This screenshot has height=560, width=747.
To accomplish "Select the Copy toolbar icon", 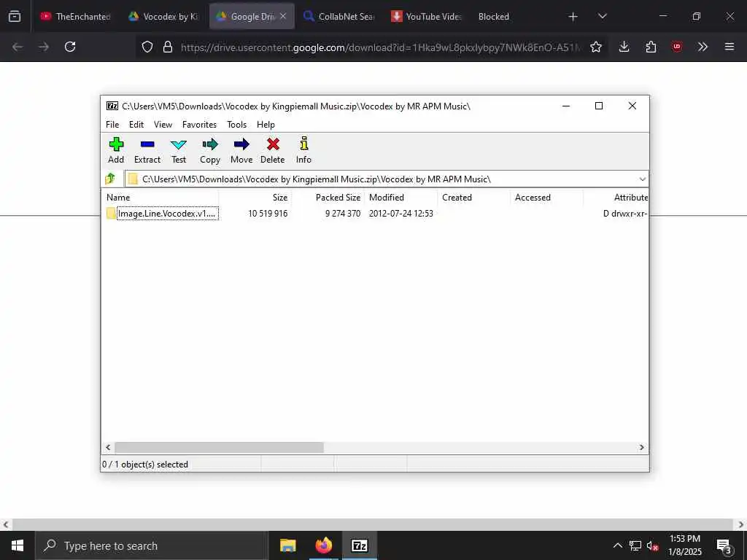I will click(x=210, y=150).
